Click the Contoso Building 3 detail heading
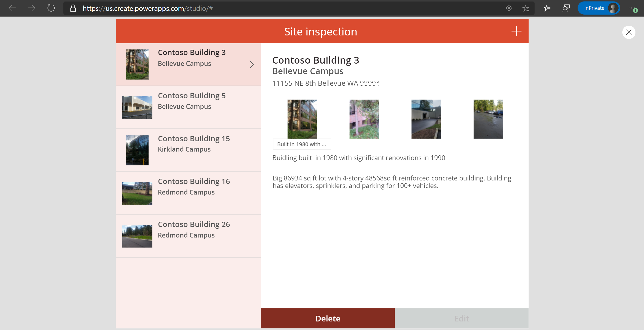This screenshot has width=644, height=330. [x=316, y=60]
